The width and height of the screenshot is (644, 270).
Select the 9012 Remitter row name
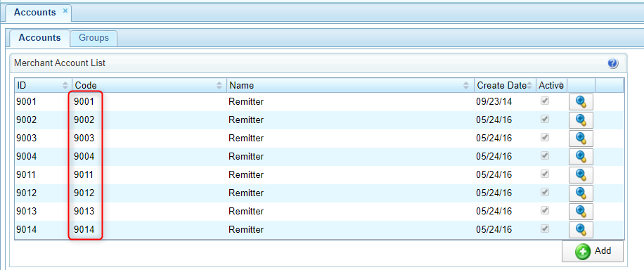pos(246,193)
